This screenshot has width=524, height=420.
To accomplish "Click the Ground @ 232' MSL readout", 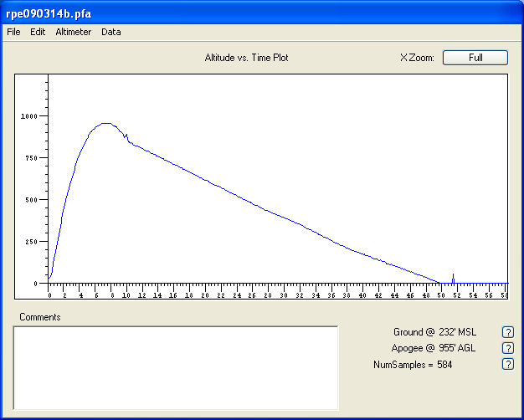I will [434, 332].
